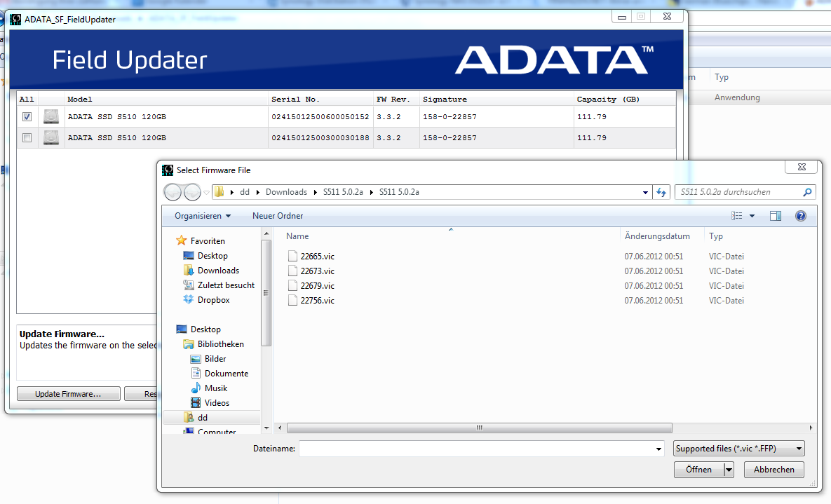This screenshot has height=504, width=831.
Task: Toggle the preview pane icon
Action: [x=776, y=216]
